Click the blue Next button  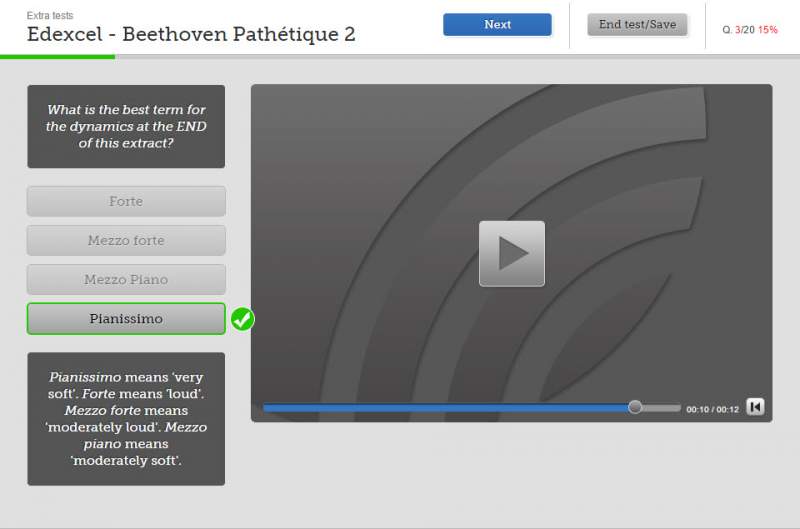point(497,24)
